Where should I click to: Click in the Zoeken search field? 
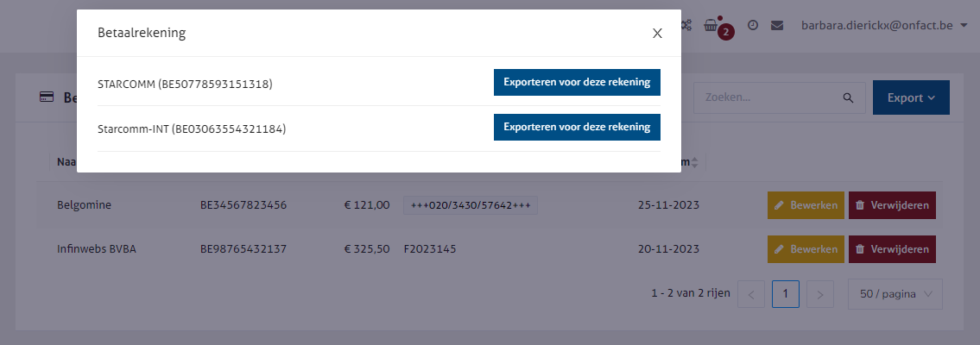tap(768, 98)
